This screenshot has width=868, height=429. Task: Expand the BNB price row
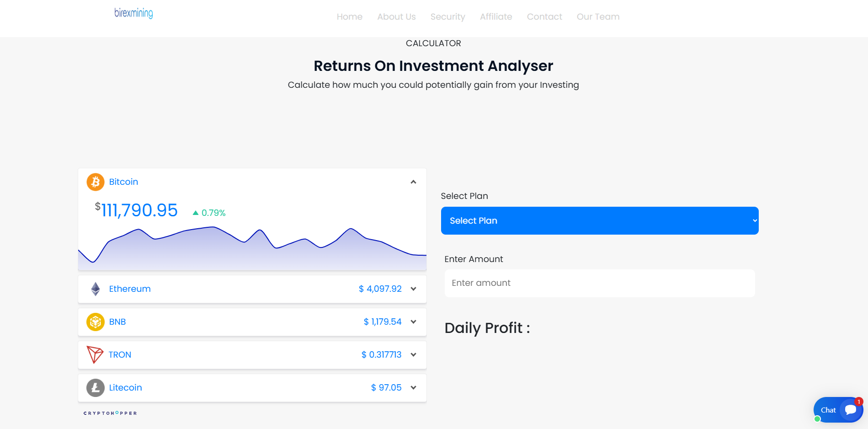pyautogui.click(x=413, y=322)
